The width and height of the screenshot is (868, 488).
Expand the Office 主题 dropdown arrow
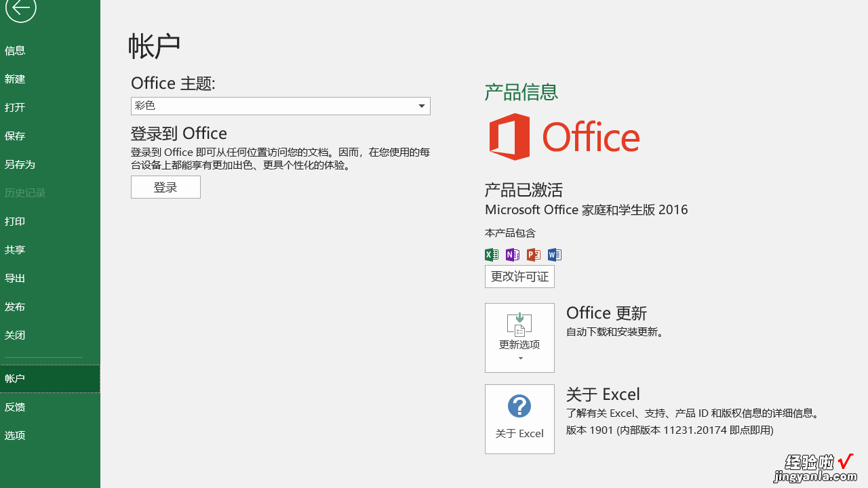click(x=422, y=106)
